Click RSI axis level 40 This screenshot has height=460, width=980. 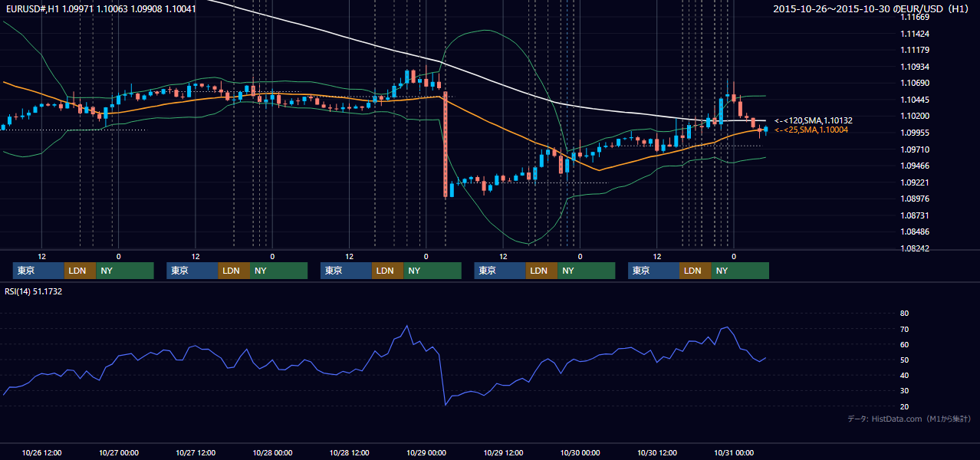point(905,376)
